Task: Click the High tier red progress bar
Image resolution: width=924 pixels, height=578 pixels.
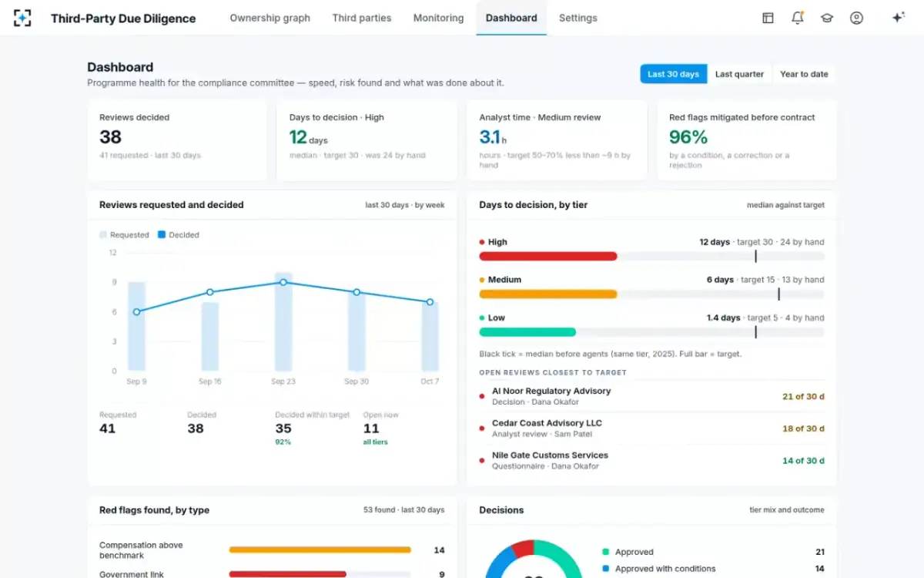Action: click(548, 256)
